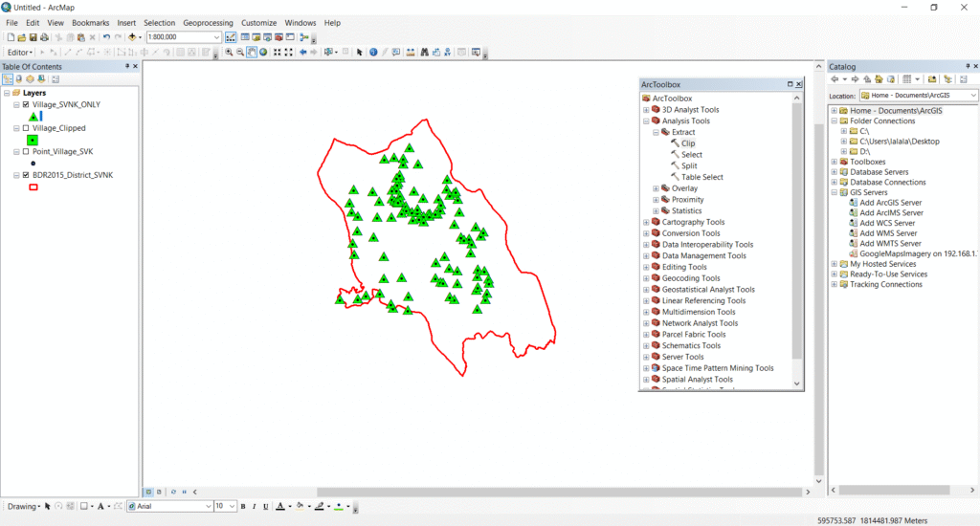
Task: Activate the Identify info tool
Action: coord(373,53)
